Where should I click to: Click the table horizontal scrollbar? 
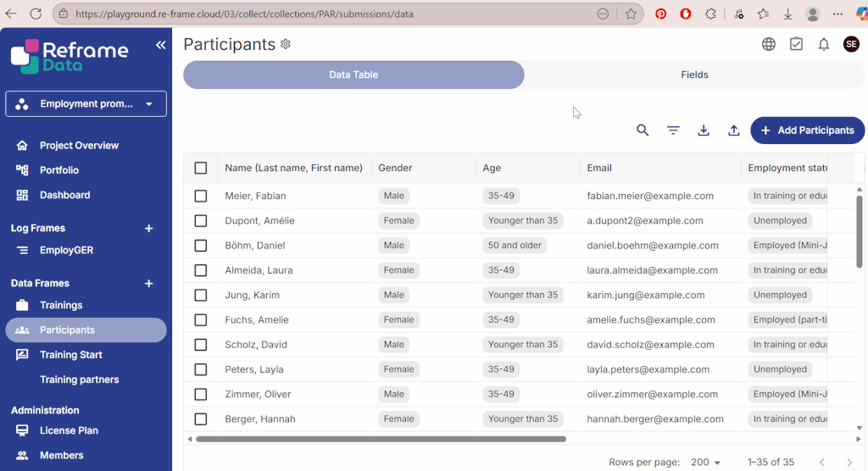click(381, 439)
